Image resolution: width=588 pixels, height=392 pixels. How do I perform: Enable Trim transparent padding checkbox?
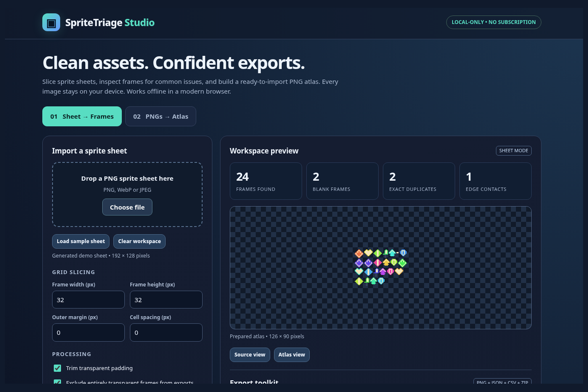pos(57,368)
